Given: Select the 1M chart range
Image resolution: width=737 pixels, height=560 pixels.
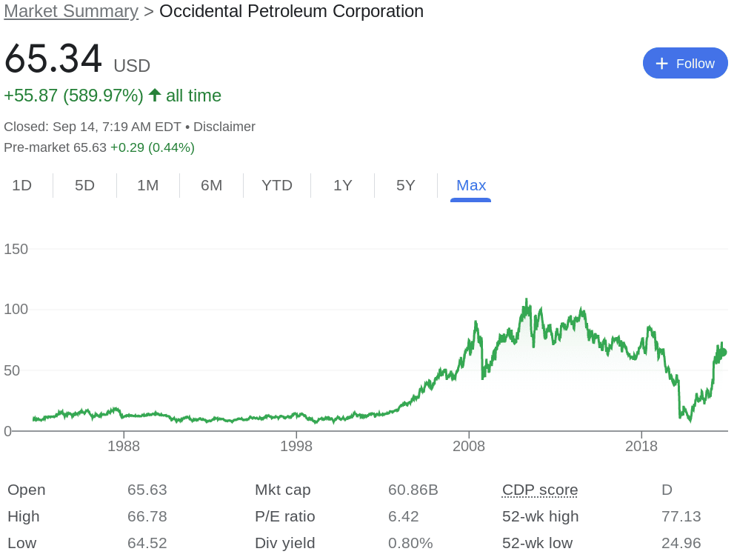Looking at the screenshot, I should 148,185.
